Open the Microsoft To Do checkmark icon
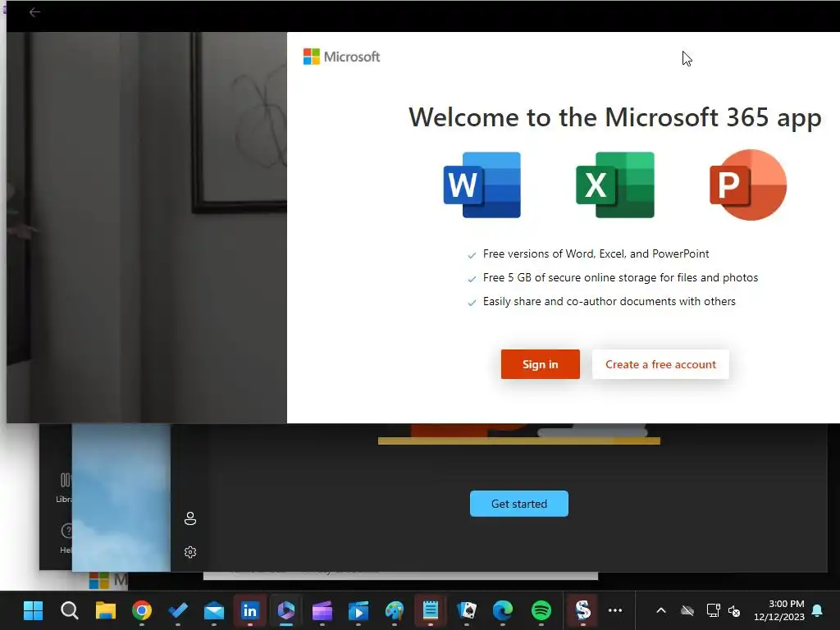Screen dimensions: 840x630 (178, 610)
